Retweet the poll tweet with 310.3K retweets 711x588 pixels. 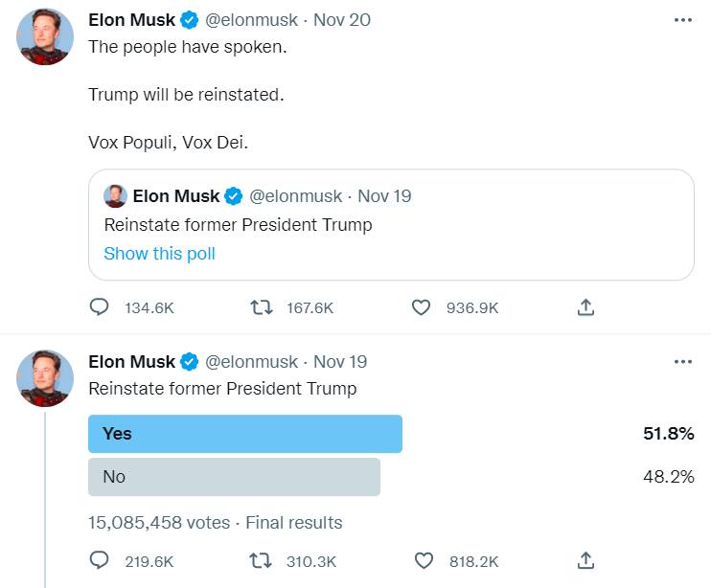260,560
